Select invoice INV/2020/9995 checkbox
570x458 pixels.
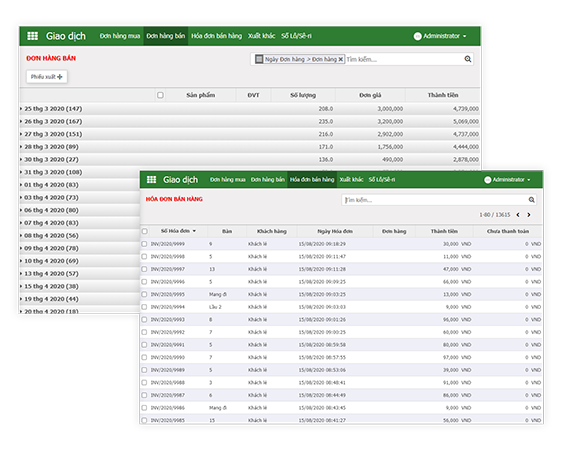(x=144, y=294)
